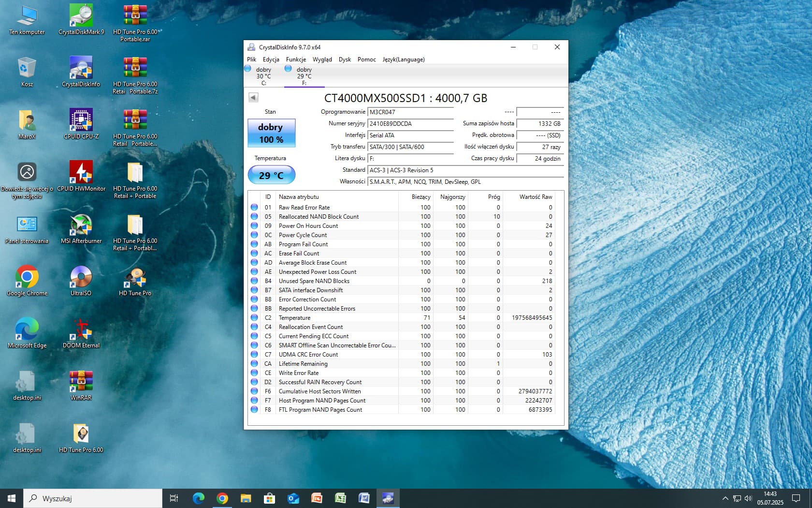Open Wygląd menu
The image size is (812, 508).
pyautogui.click(x=322, y=60)
